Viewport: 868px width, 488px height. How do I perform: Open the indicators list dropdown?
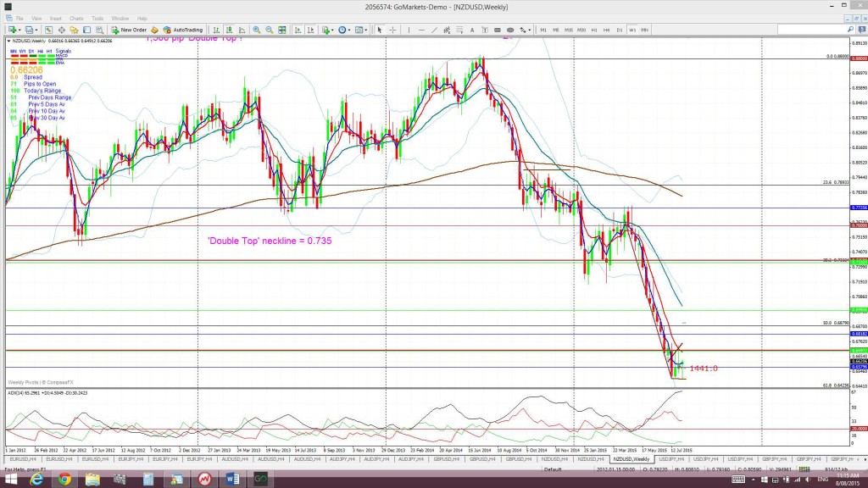click(328, 30)
